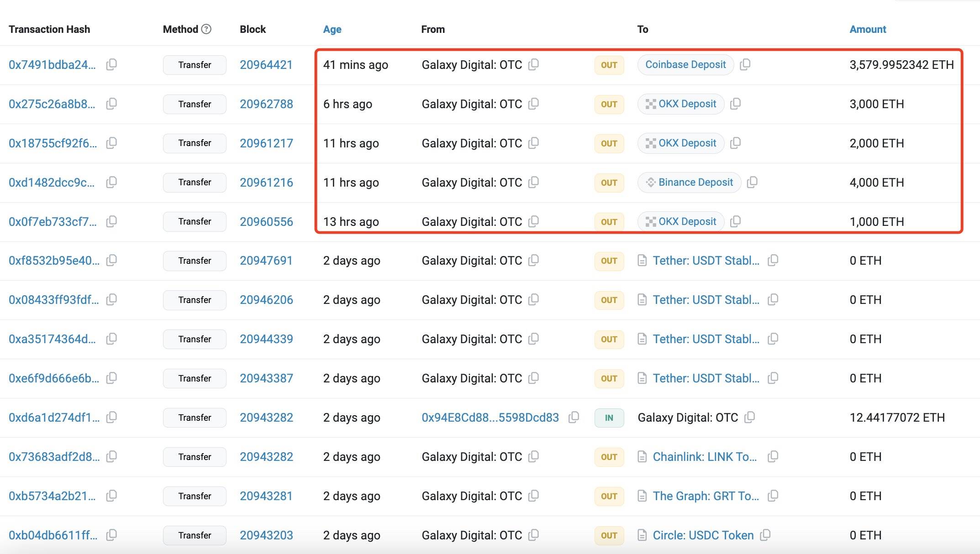Open transaction 0xd6a1d274df1
The height and width of the screenshot is (554, 980).
54,418
